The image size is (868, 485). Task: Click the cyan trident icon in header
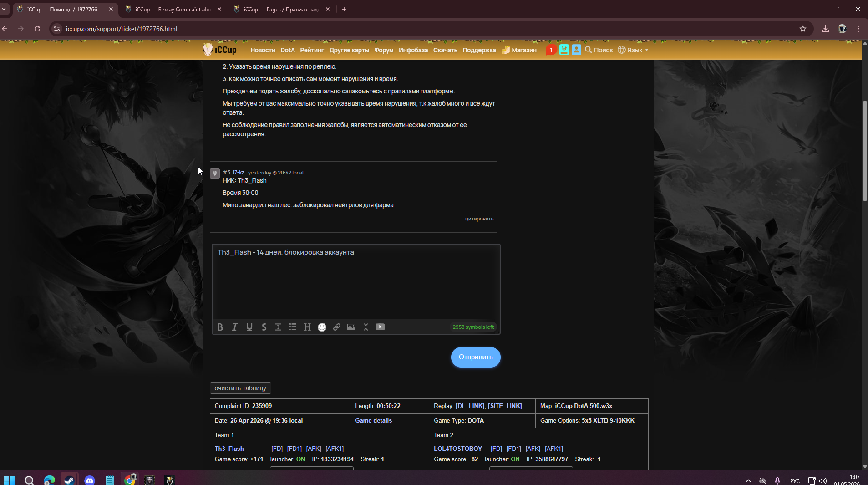tap(564, 50)
